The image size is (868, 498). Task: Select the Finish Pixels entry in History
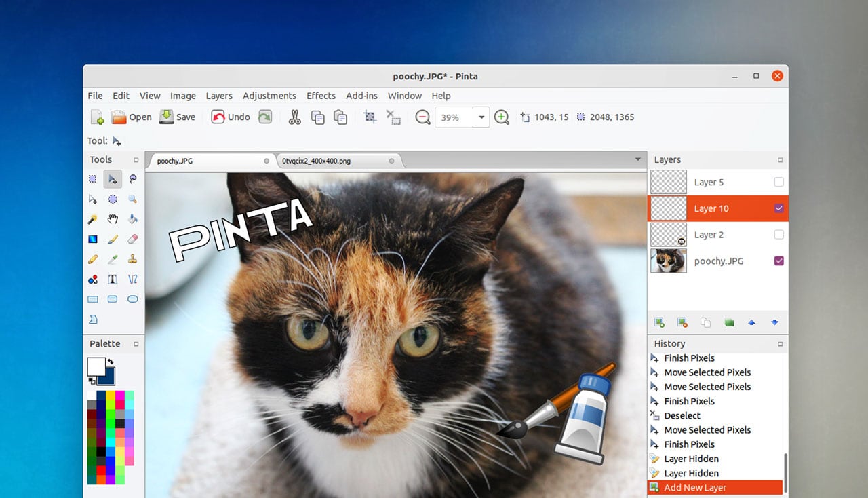[x=689, y=358]
